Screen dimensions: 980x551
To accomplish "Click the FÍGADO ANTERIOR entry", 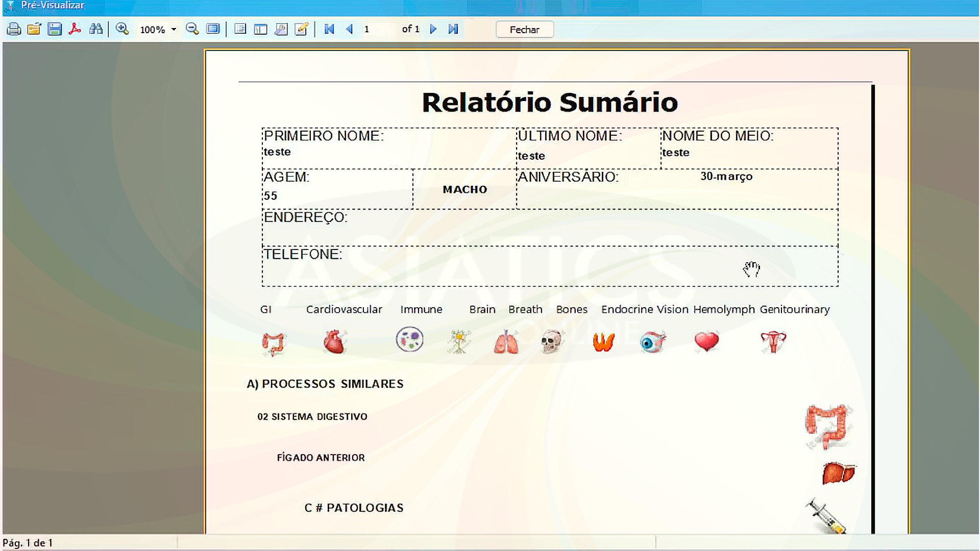I will (x=321, y=458).
